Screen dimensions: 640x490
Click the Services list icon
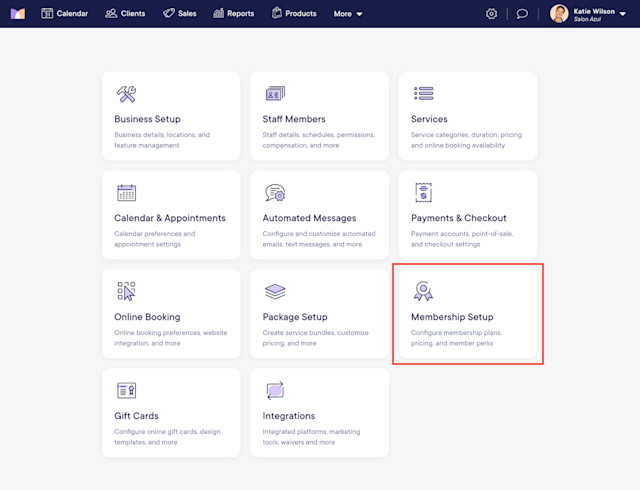point(424,94)
